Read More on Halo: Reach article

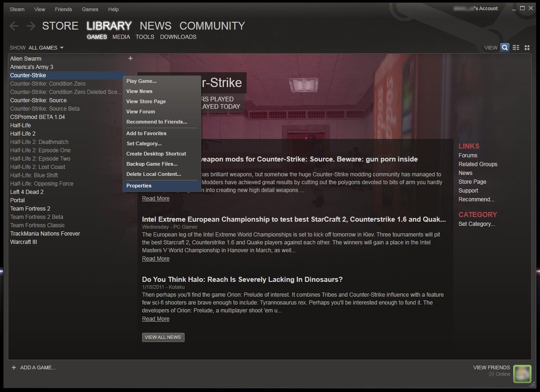[x=155, y=319]
